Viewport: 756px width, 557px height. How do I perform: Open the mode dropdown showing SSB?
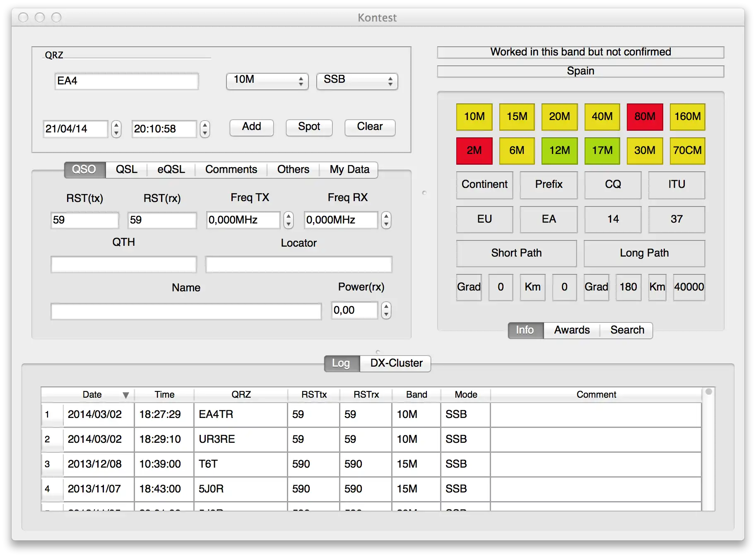(x=357, y=81)
